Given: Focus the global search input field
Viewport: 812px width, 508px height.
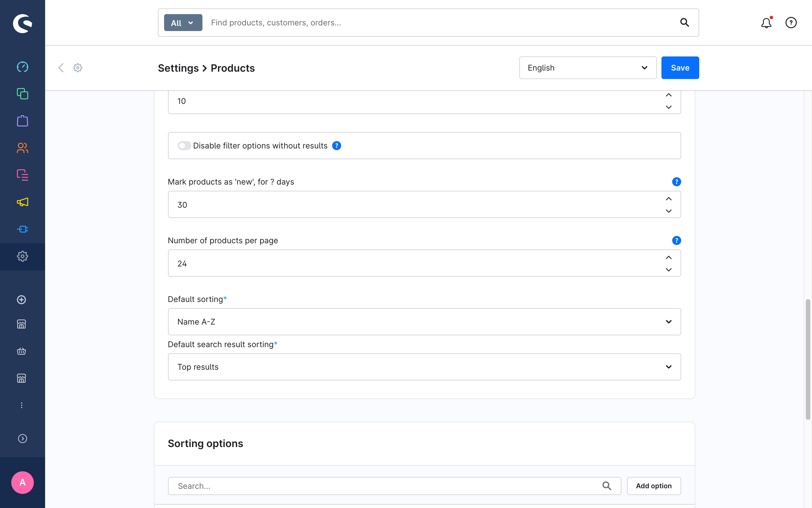Looking at the screenshot, I should coord(440,23).
